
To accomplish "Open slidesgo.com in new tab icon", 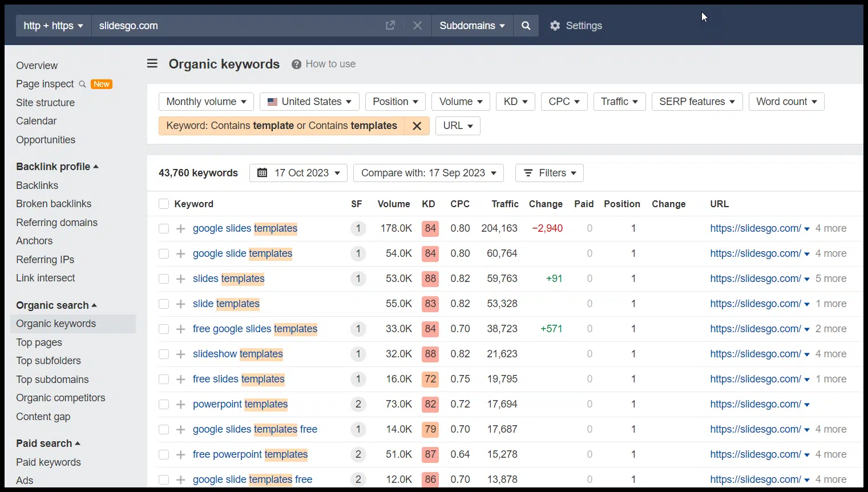I will 390,26.
